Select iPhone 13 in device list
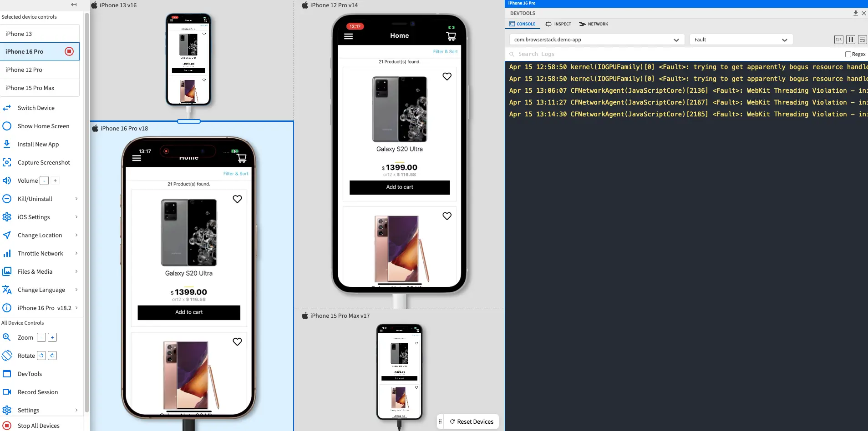Image resolution: width=868 pixels, height=431 pixels. [x=40, y=34]
